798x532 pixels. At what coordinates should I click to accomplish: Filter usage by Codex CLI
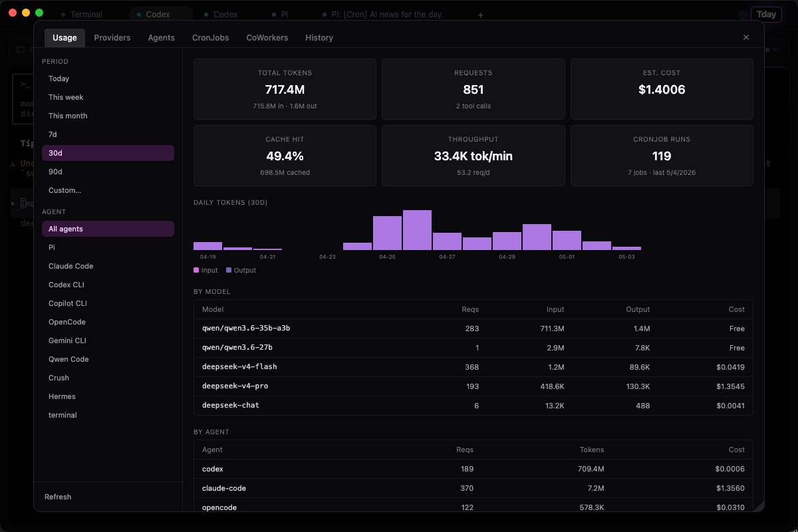click(108, 285)
